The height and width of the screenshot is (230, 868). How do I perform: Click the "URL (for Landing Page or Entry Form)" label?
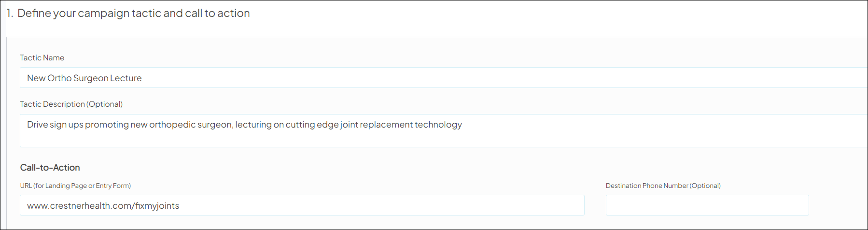pos(75,186)
